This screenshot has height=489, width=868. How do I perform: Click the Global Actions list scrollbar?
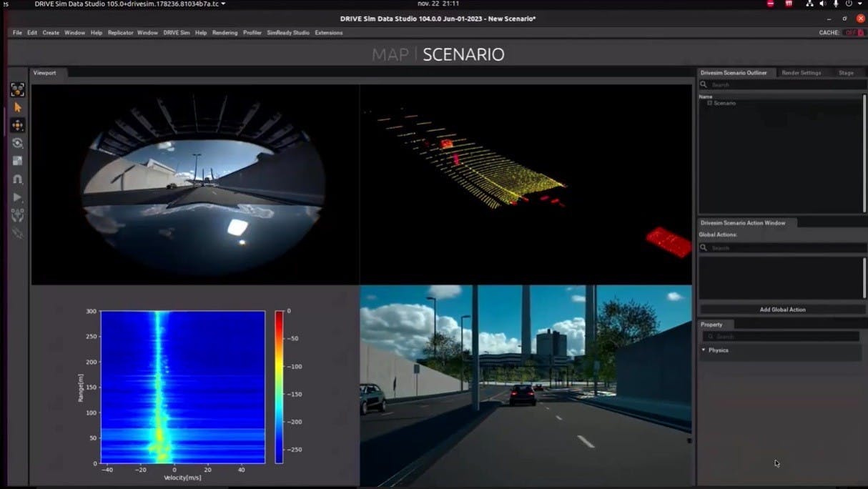(864, 277)
